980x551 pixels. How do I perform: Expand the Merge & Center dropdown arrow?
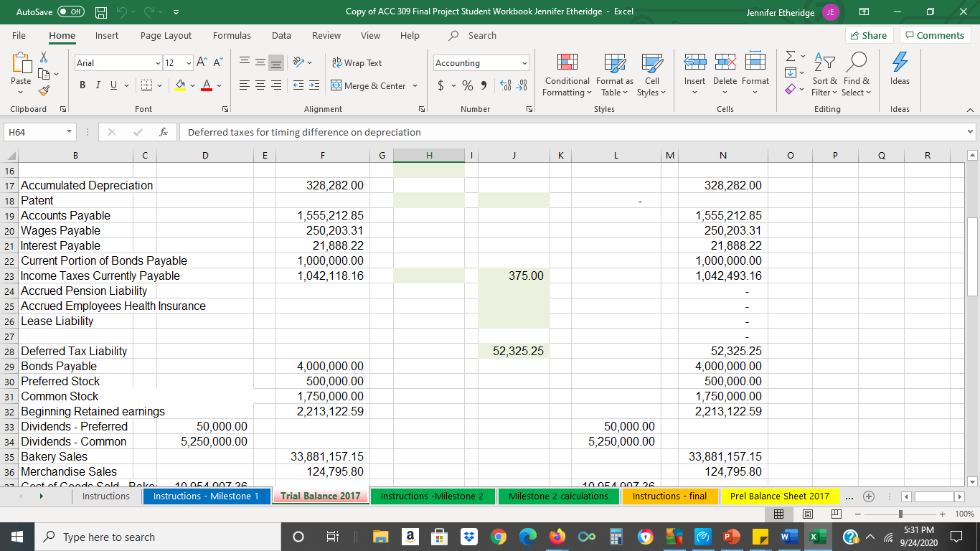[x=413, y=86]
